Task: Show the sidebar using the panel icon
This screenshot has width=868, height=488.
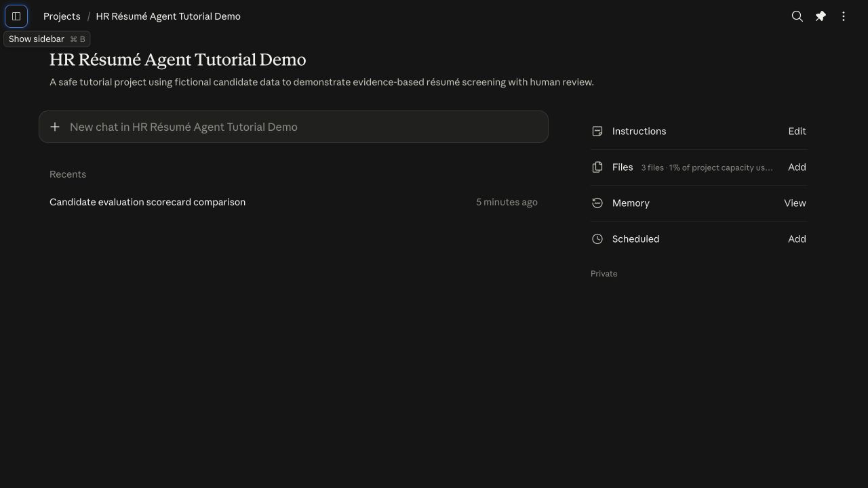Action: pos(16,16)
